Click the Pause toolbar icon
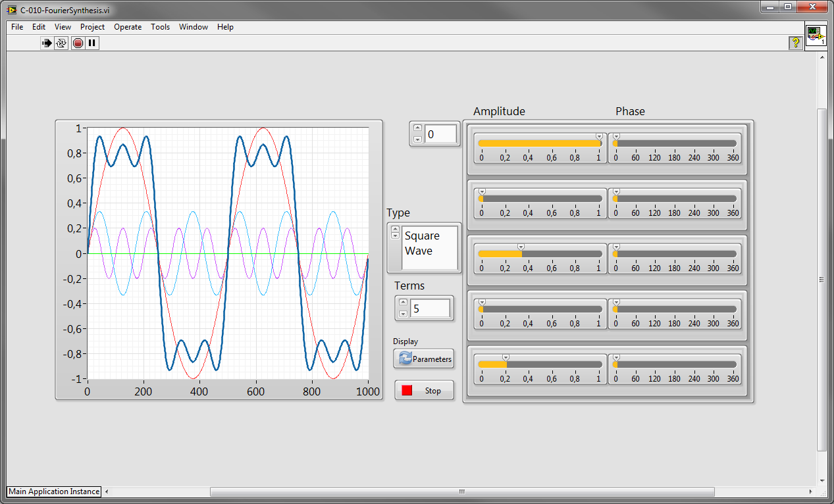 tap(92, 43)
